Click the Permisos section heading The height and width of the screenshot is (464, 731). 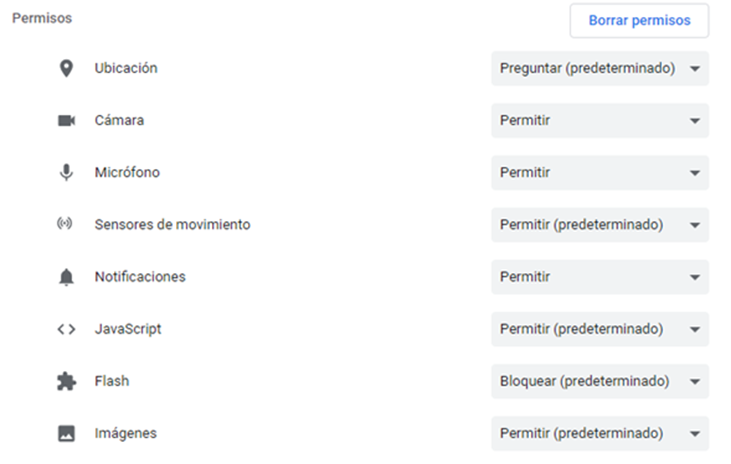(42, 19)
